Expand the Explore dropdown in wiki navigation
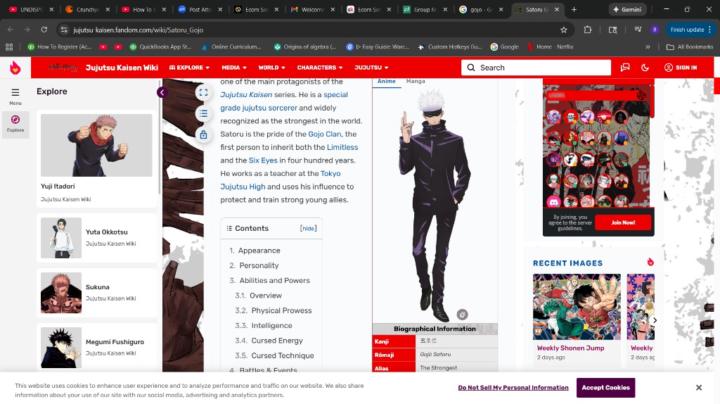720x404 pixels. (188, 67)
